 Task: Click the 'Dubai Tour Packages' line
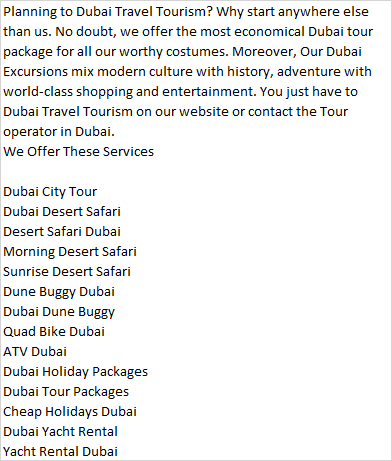coord(66,392)
